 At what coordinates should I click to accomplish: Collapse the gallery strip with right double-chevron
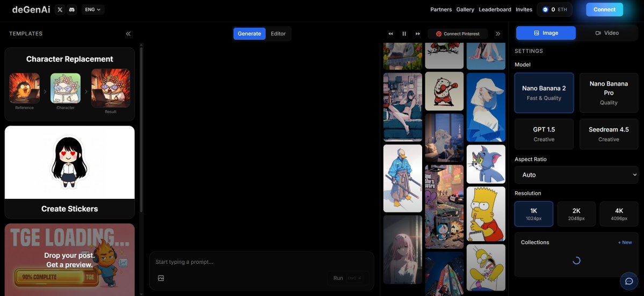(x=498, y=34)
